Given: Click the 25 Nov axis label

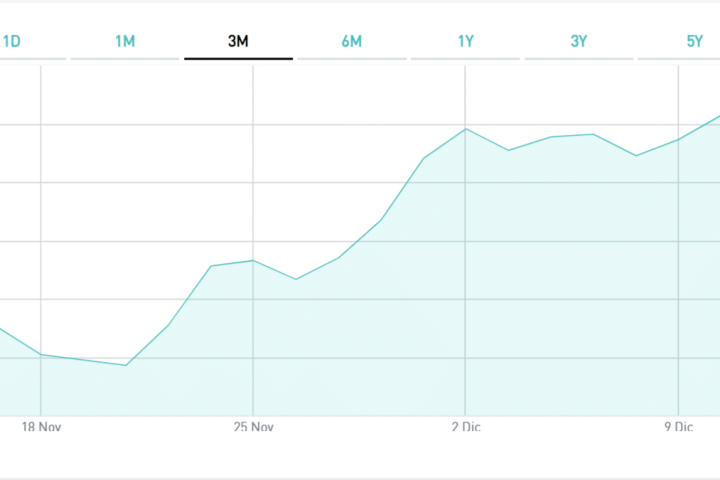Looking at the screenshot, I should pyautogui.click(x=253, y=427).
